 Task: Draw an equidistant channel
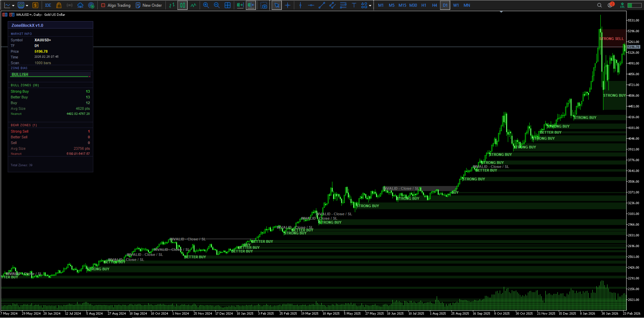332,5
